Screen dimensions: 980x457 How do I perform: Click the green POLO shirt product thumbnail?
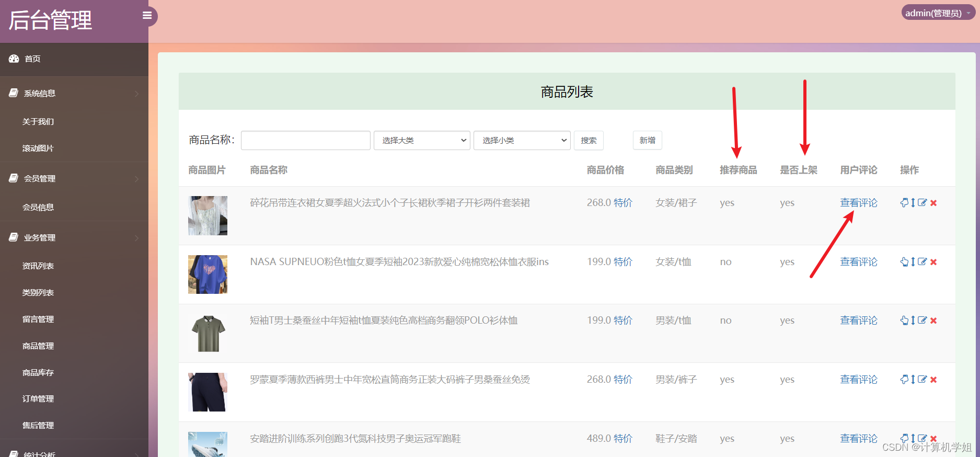(x=207, y=333)
